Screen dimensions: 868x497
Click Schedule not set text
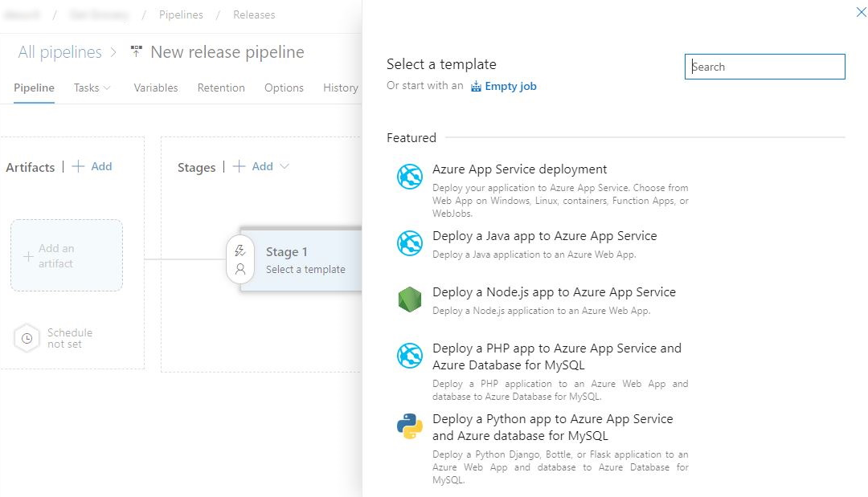click(x=70, y=338)
